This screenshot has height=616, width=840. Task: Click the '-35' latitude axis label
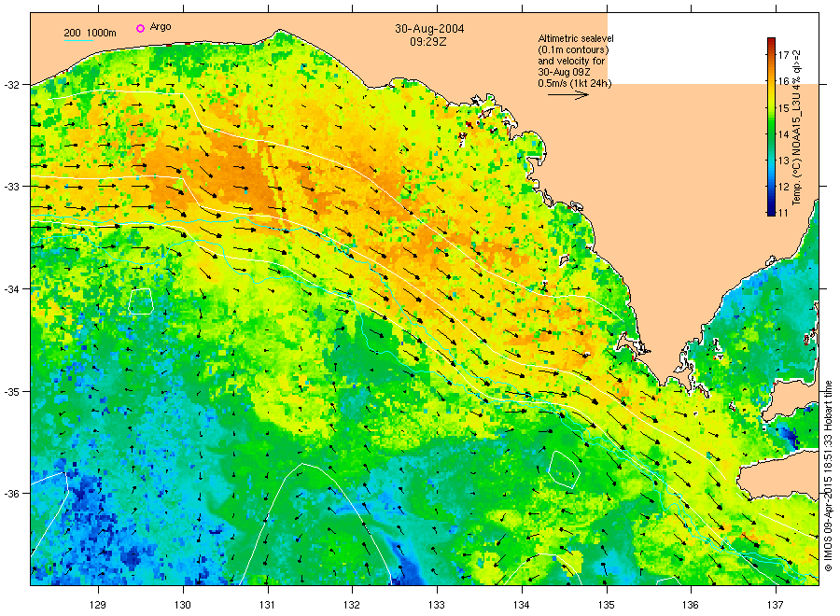(x=11, y=392)
